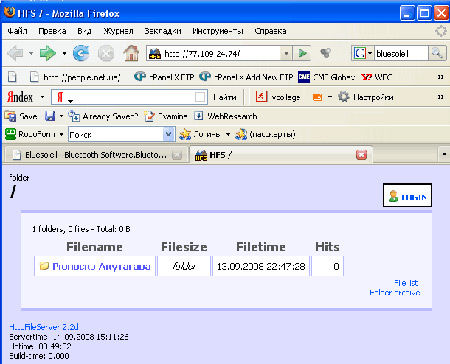Image resolution: width=450 pixels, height=364 pixels.
Task: Click the Login button
Action: point(407,195)
